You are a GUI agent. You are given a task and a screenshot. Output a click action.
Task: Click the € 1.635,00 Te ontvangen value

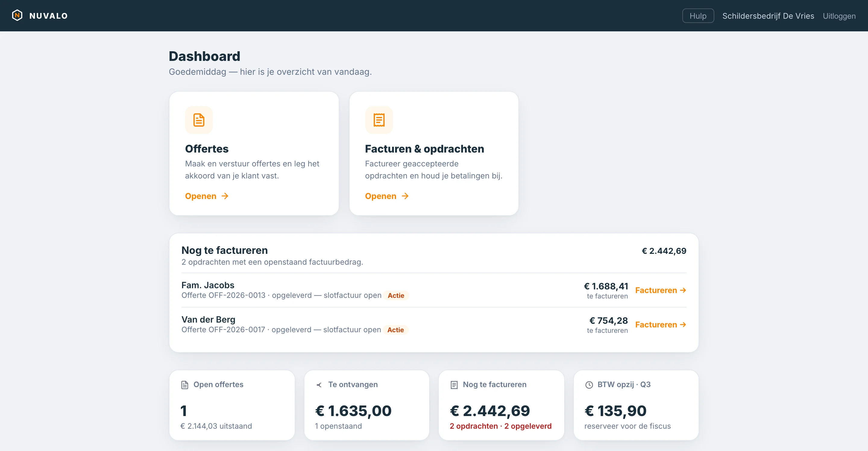pyautogui.click(x=353, y=411)
